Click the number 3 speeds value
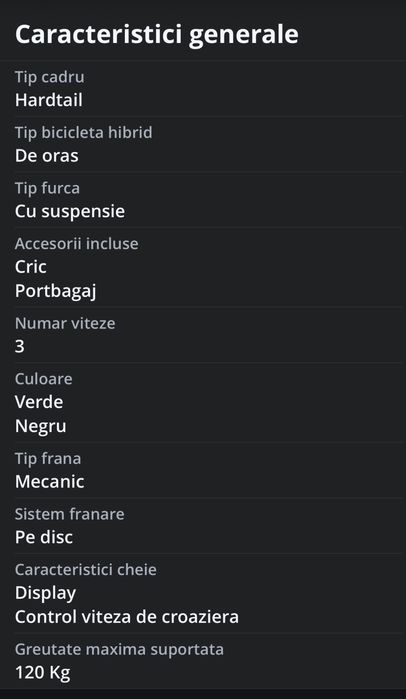 pos(20,346)
